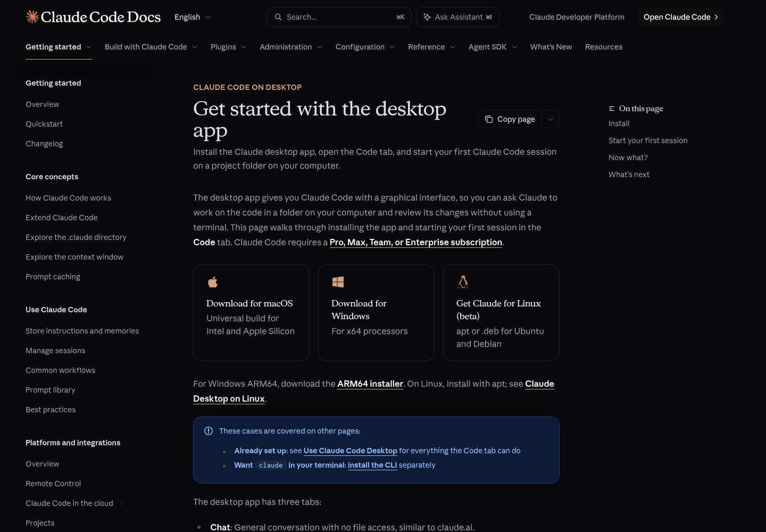Go to Changelog in the sidebar
766x532 pixels.
(44, 144)
